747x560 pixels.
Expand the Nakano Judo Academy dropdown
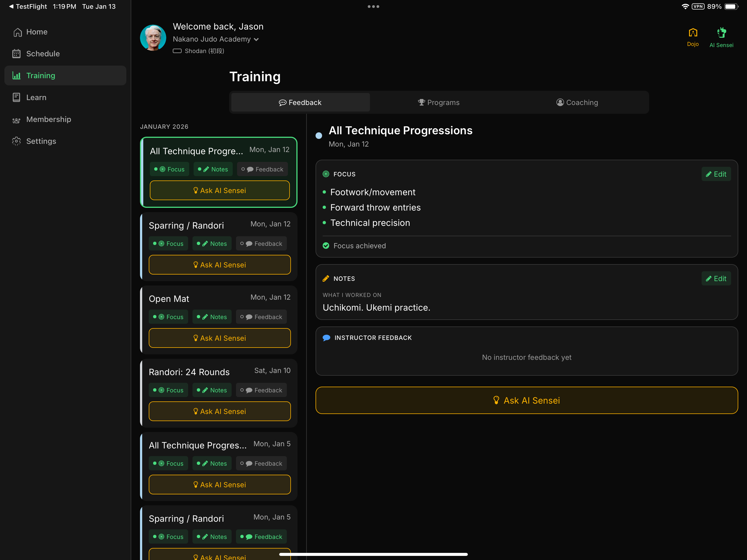click(x=216, y=39)
